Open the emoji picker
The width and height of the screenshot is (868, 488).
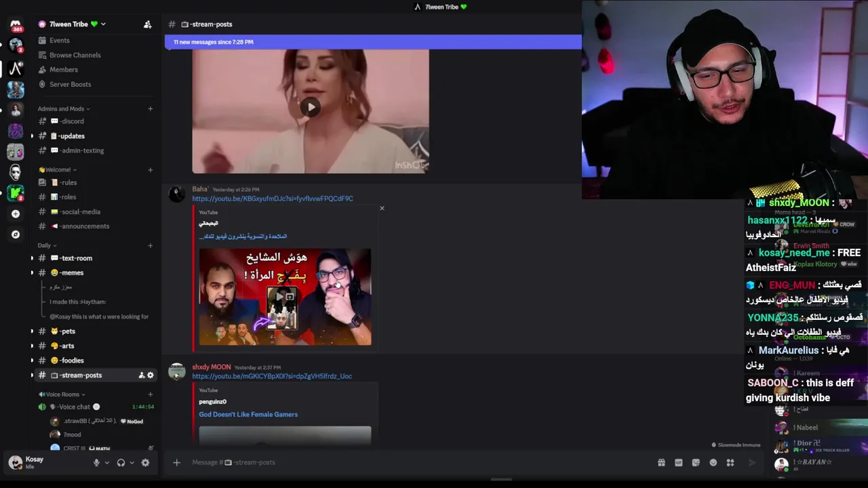pos(713,462)
